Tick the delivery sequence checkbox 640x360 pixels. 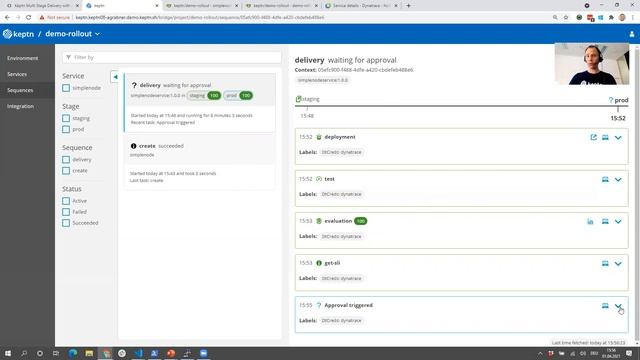pos(66,160)
